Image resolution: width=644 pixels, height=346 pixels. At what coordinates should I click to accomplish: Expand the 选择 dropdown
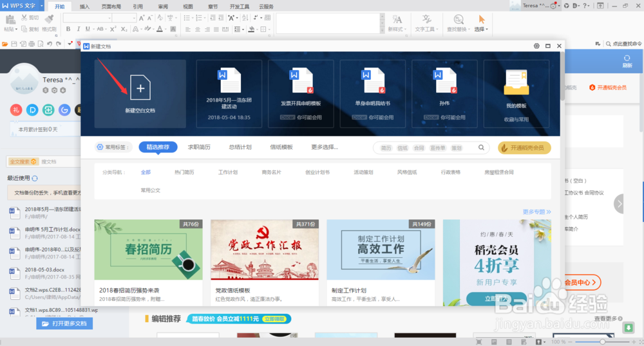point(487,30)
